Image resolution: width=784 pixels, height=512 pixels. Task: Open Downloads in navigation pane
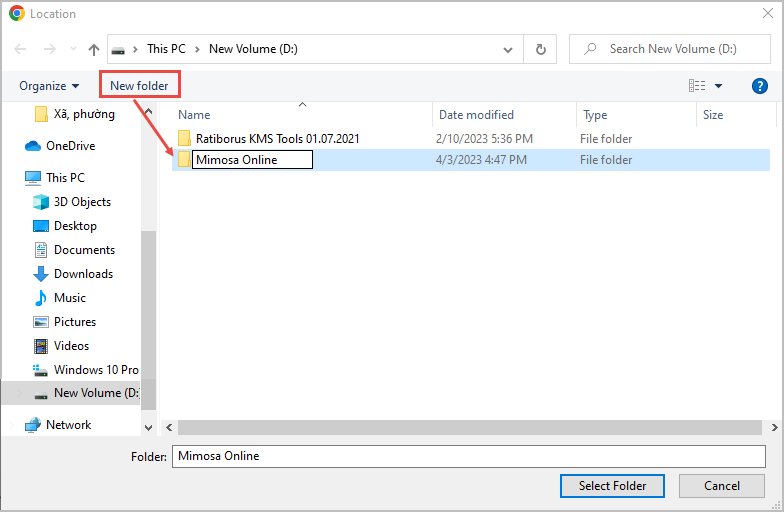pos(73,274)
